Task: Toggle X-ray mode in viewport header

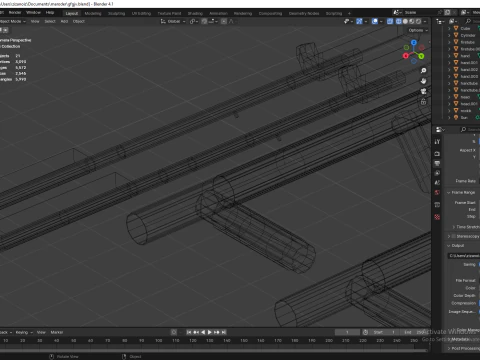Action: coord(390,21)
